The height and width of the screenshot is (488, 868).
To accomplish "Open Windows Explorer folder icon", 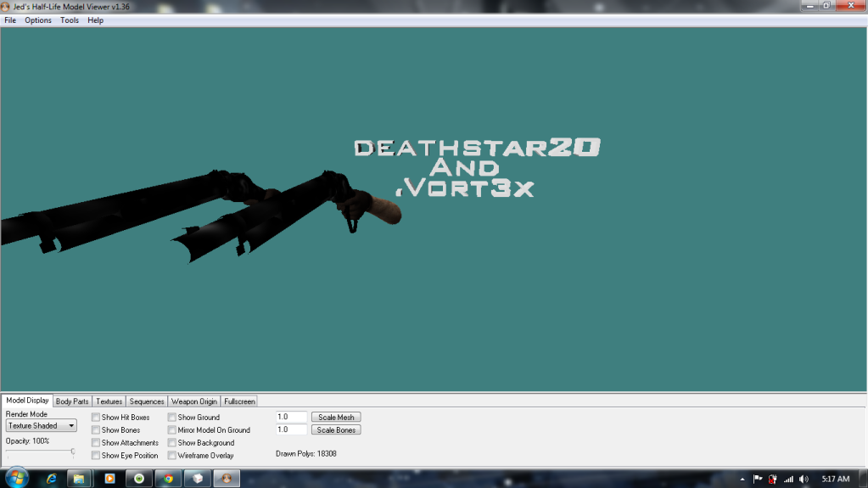I will pos(79,479).
